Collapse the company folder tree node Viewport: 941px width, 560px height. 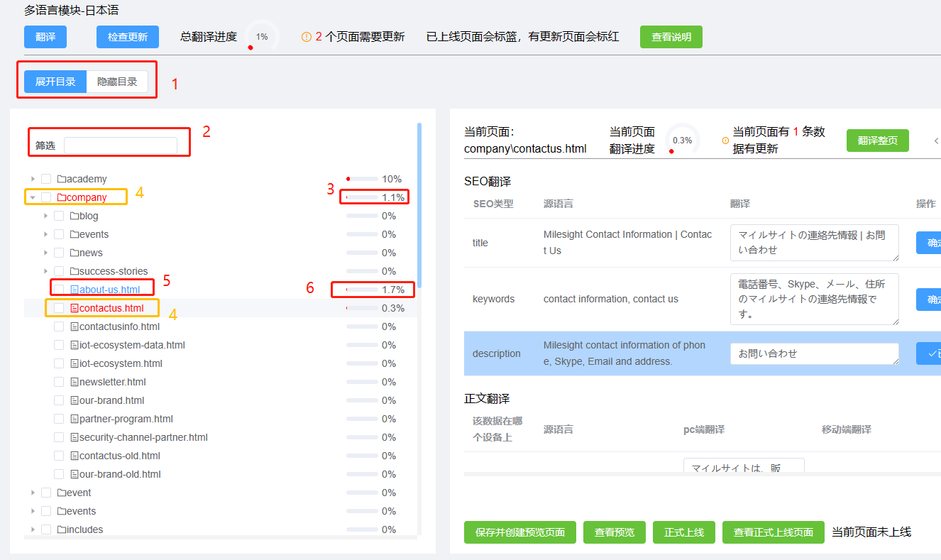click(33, 197)
